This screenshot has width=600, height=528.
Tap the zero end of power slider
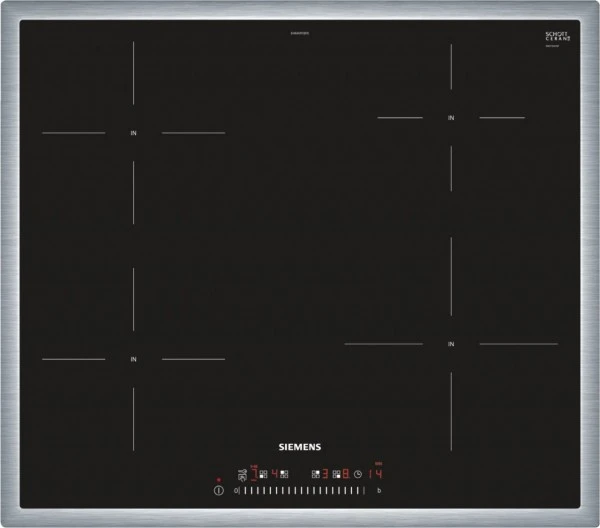[x=236, y=490]
